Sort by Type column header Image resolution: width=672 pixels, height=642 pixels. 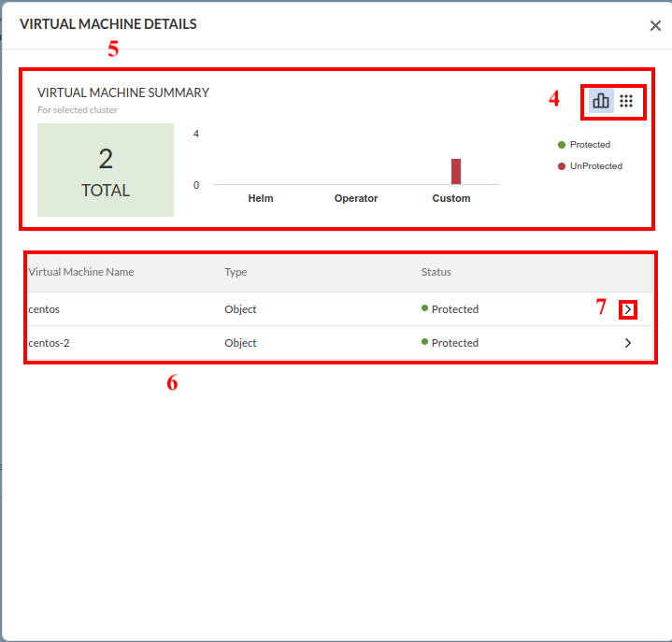coord(236,273)
